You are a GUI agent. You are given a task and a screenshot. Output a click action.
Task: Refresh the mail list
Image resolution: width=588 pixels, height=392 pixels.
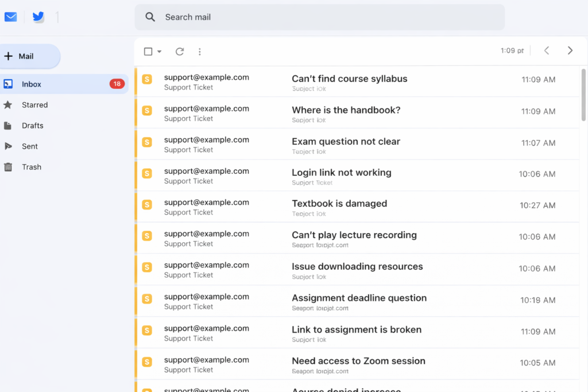click(180, 52)
